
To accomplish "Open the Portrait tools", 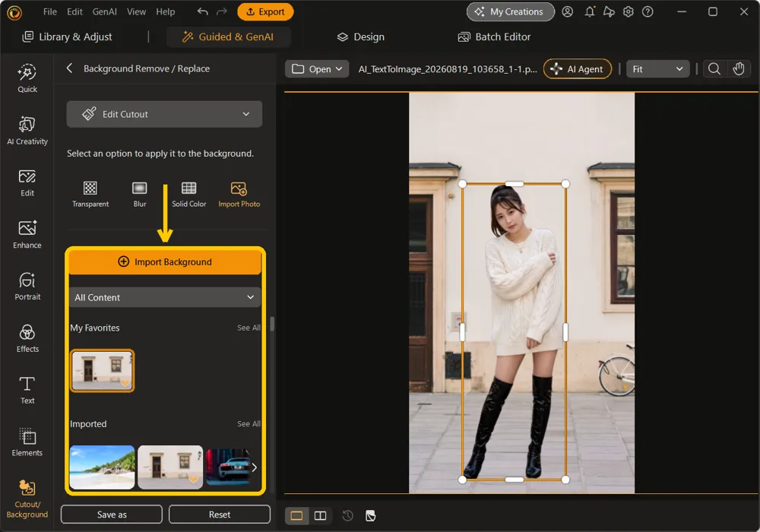I will [x=27, y=287].
